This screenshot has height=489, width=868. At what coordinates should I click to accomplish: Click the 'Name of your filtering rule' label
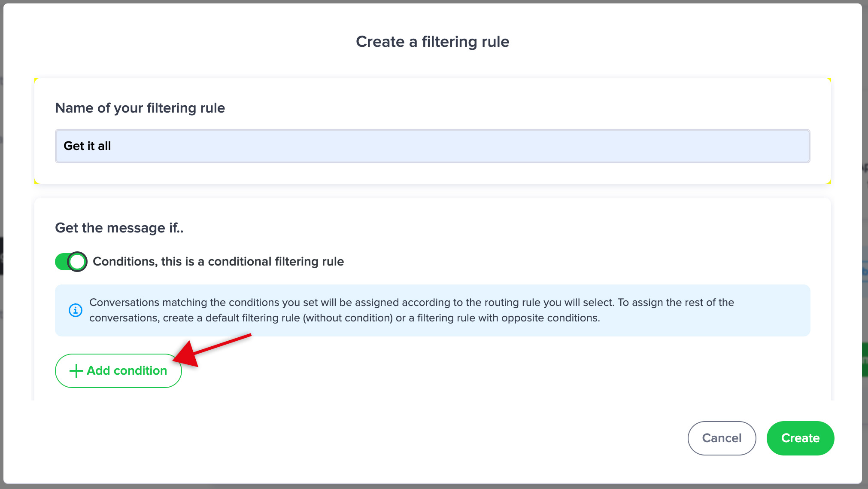140,108
